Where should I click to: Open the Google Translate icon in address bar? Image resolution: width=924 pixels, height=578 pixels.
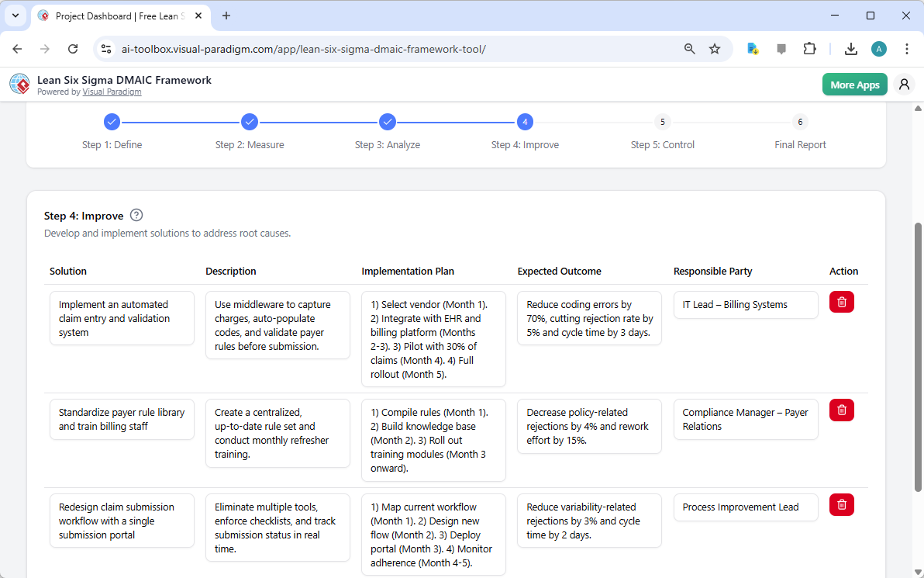pyautogui.click(x=752, y=48)
